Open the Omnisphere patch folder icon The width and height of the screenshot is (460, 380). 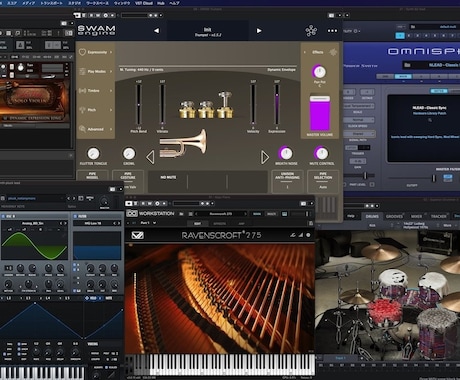point(407,65)
